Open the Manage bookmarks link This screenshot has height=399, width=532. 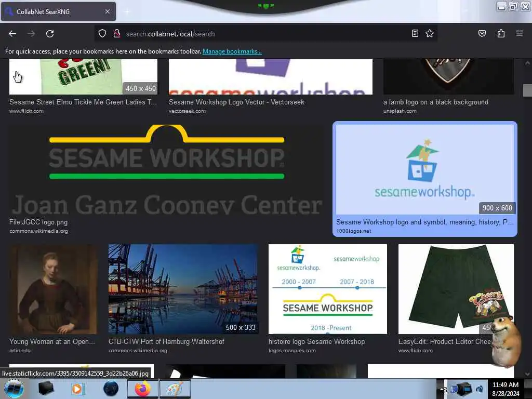click(x=232, y=51)
